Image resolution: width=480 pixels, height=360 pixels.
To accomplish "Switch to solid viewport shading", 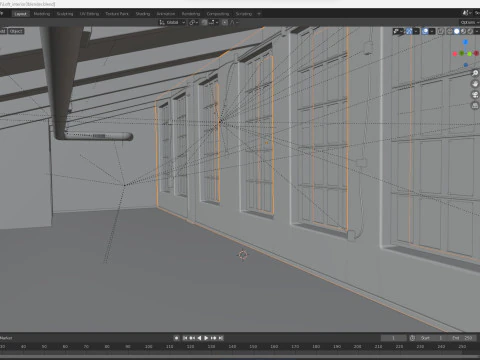I will [457, 31].
